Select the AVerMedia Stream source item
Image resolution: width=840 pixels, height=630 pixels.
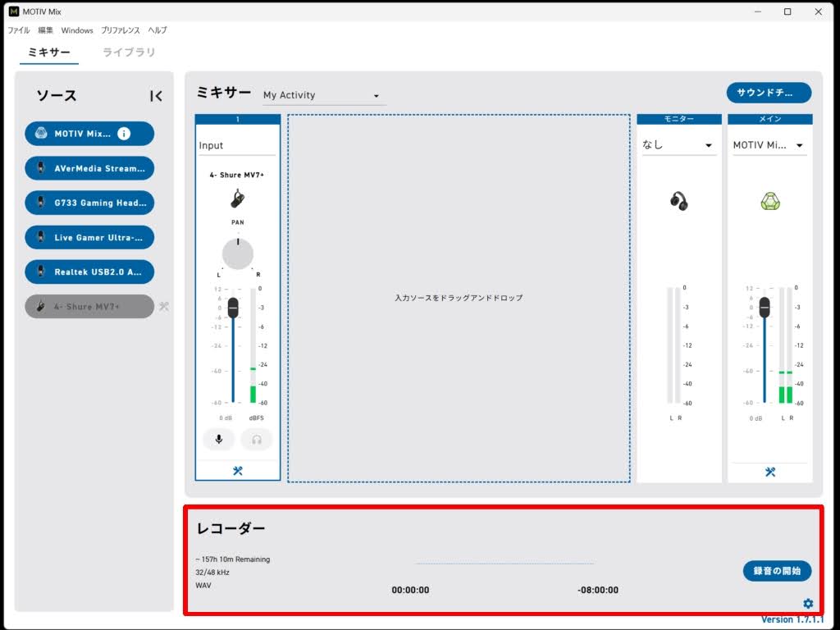pyautogui.click(x=89, y=168)
